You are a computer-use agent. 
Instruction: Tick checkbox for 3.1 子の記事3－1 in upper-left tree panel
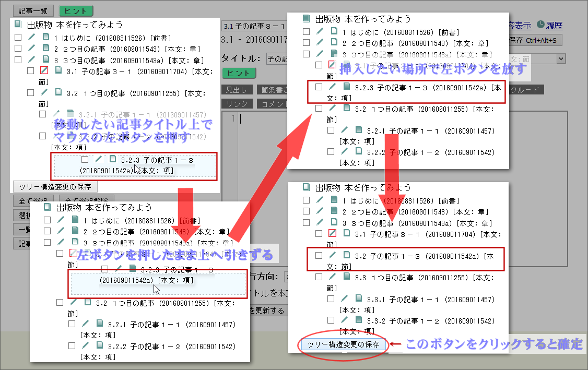point(31,70)
